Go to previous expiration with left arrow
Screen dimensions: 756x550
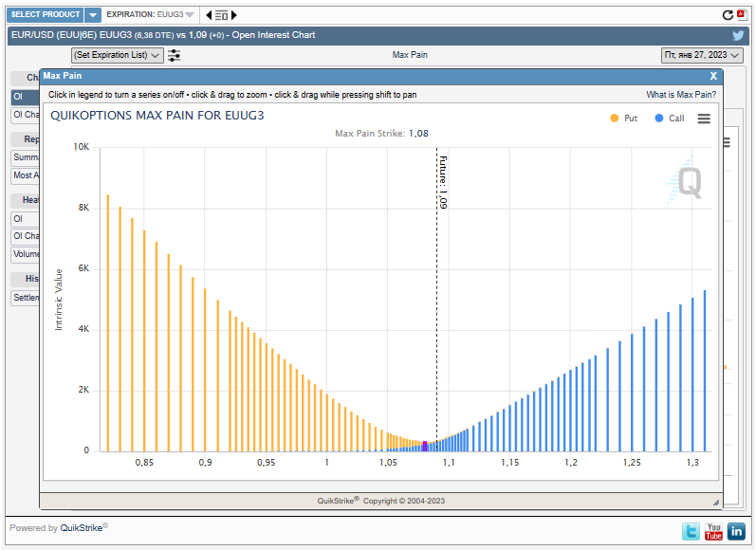(x=209, y=15)
